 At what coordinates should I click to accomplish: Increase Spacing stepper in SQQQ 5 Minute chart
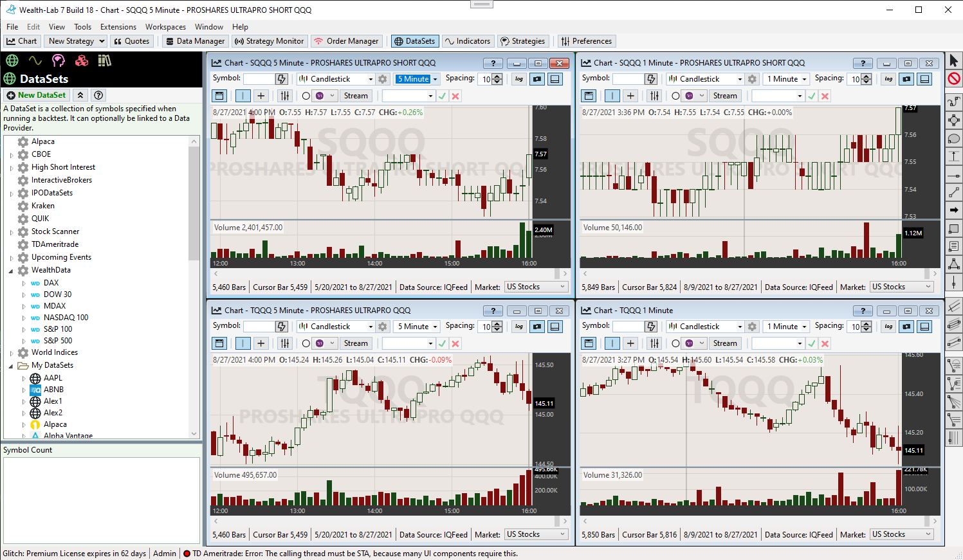(497, 76)
